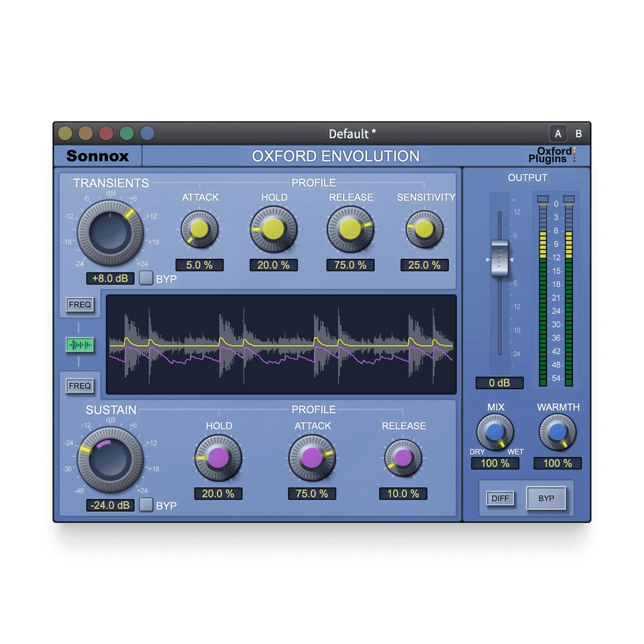Switch to preset slot B
The height and width of the screenshot is (644, 644).
coord(579,133)
